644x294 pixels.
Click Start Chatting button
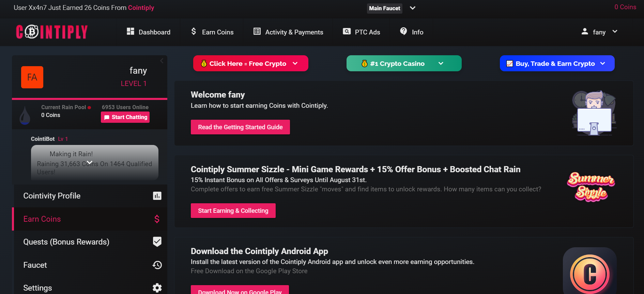pyautogui.click(x=125, y=117)
